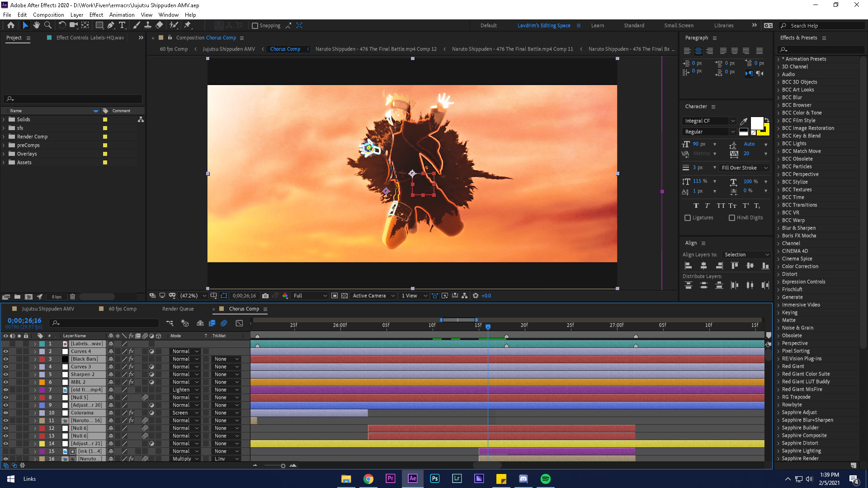Select the Zoom tool magnifier
The height and width of the screenshot is (488, 868).
(48, 25)
